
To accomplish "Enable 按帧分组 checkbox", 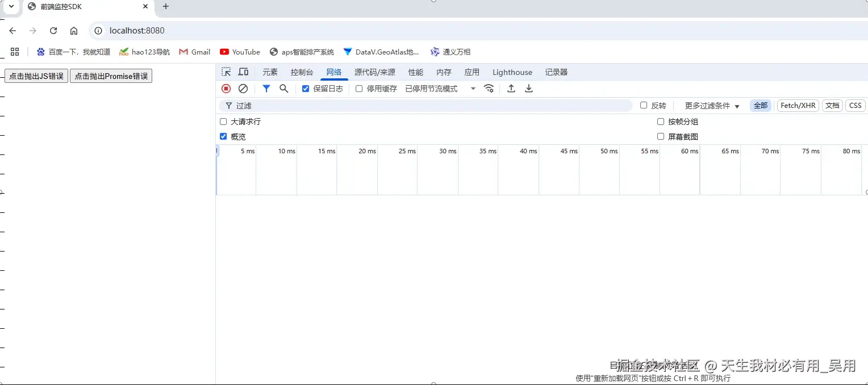I will coord(661,122).
